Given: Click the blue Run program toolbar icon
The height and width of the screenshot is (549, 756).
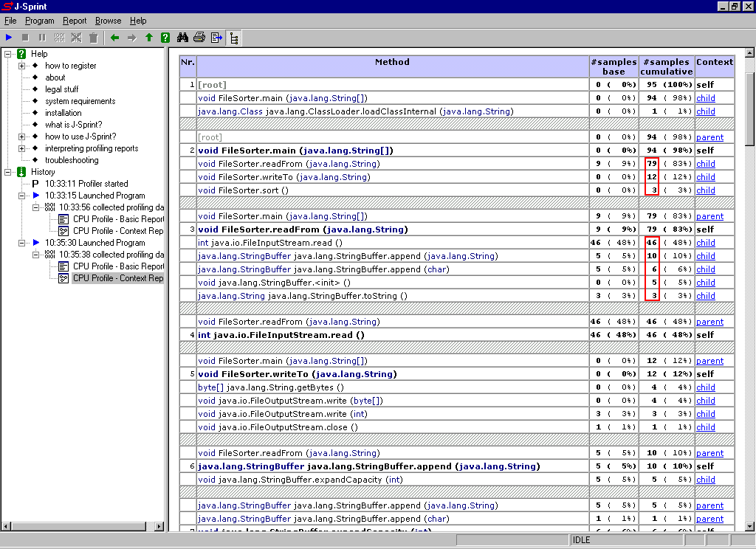Looking at the screenshot, I should point(9,38).
